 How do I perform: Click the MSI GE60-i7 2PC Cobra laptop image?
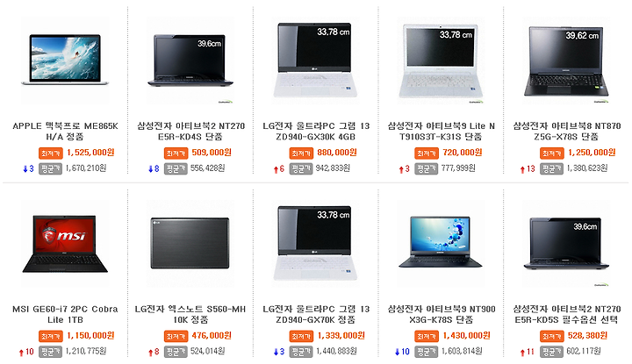65,244
